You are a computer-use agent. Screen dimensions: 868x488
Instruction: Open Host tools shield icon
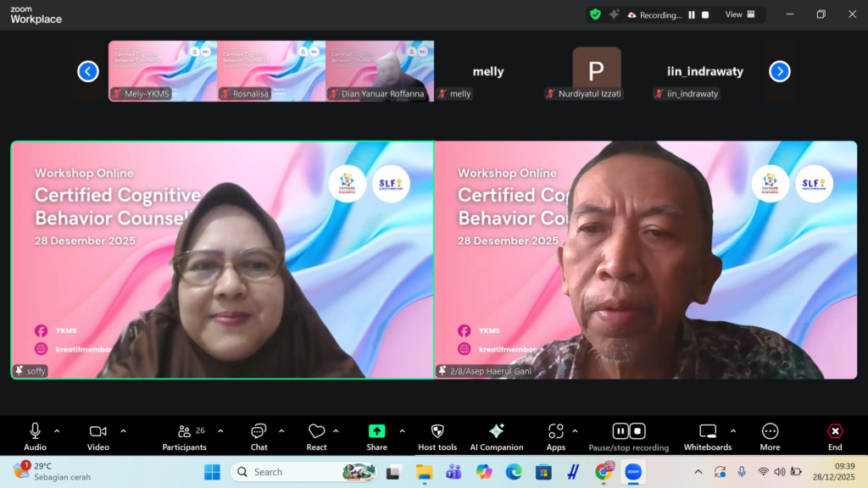tap(437, 436)
